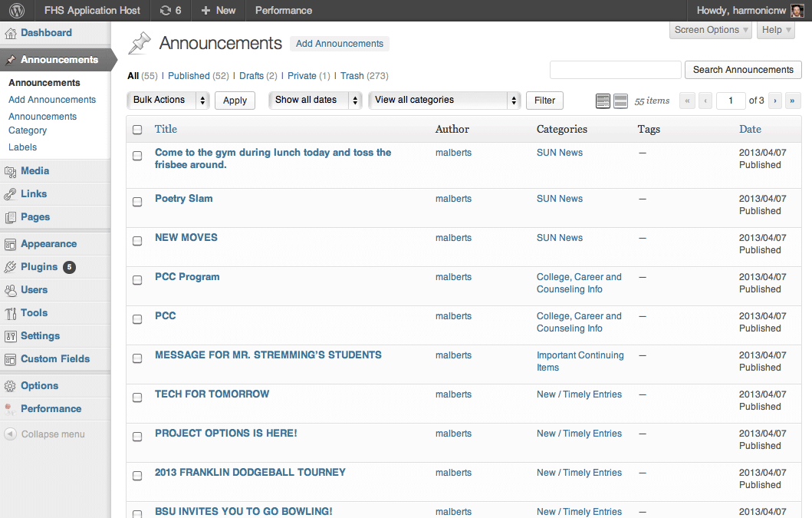Expand the Show all dates dropdown
The width and height of the screenshot is (812, 518).
click(x=315, y=100)
